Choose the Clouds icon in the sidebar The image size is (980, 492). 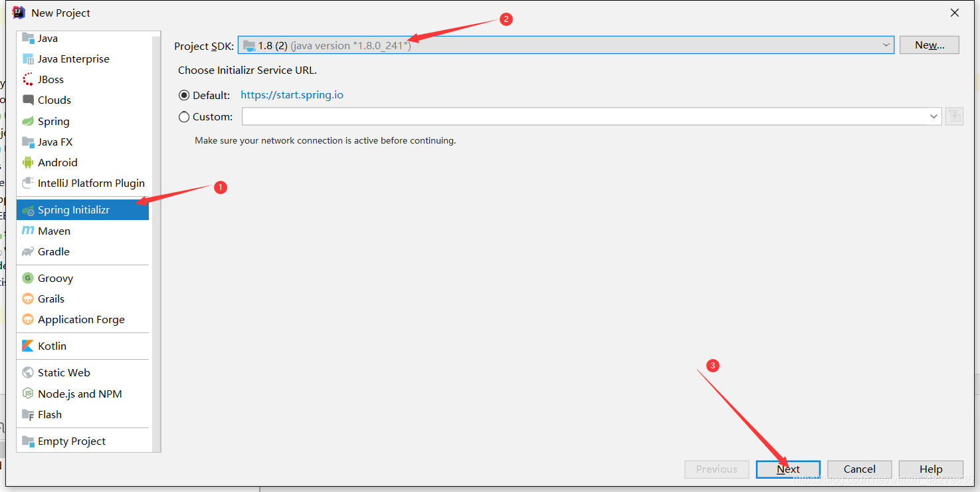click(x=28, y=100)
